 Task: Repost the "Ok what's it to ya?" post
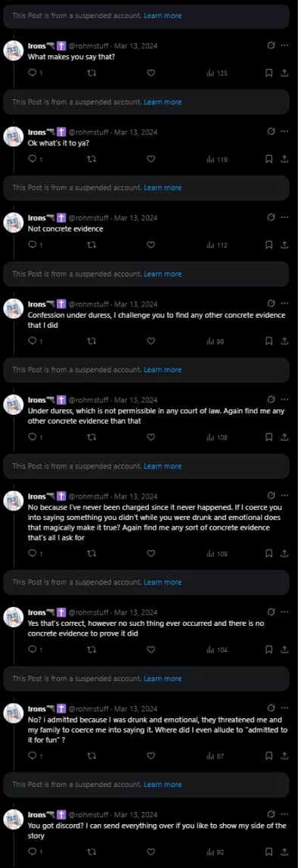(x=92, y=160)
